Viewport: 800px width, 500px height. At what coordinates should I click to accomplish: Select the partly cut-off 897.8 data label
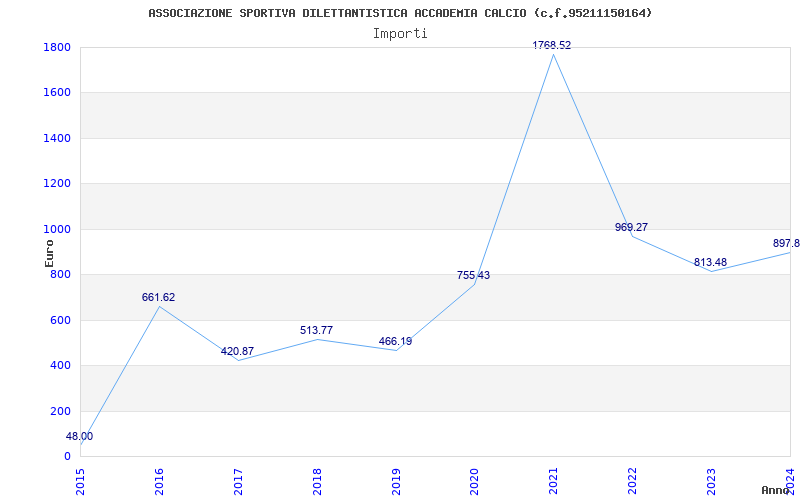tap(786, 243)
